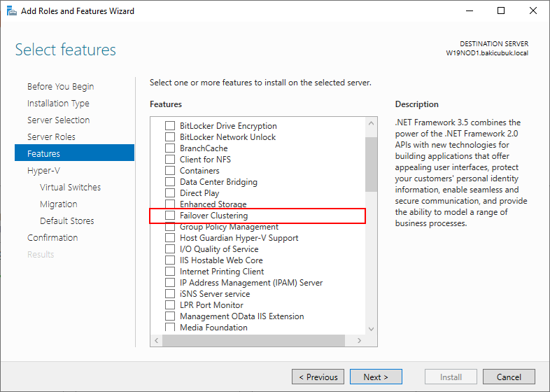
Task: Go back with the Previous button
Action: tap(318, 377)
